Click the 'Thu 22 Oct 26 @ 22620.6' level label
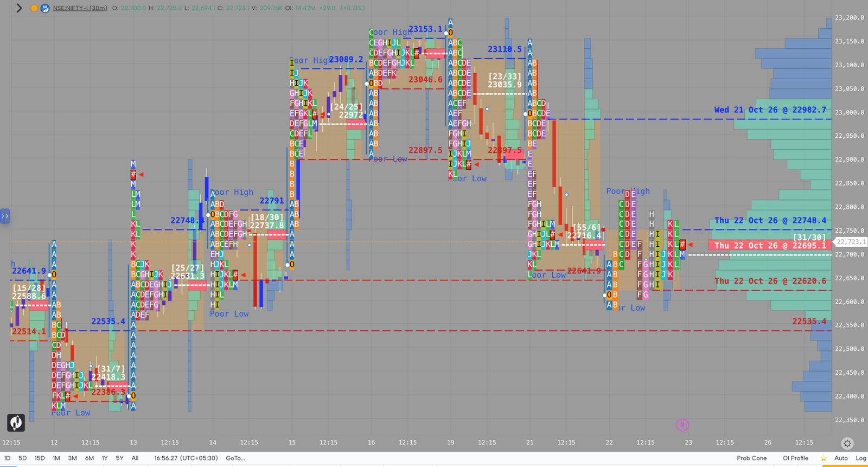The width and height of the screenshot is (868, 467). (770, 281)
